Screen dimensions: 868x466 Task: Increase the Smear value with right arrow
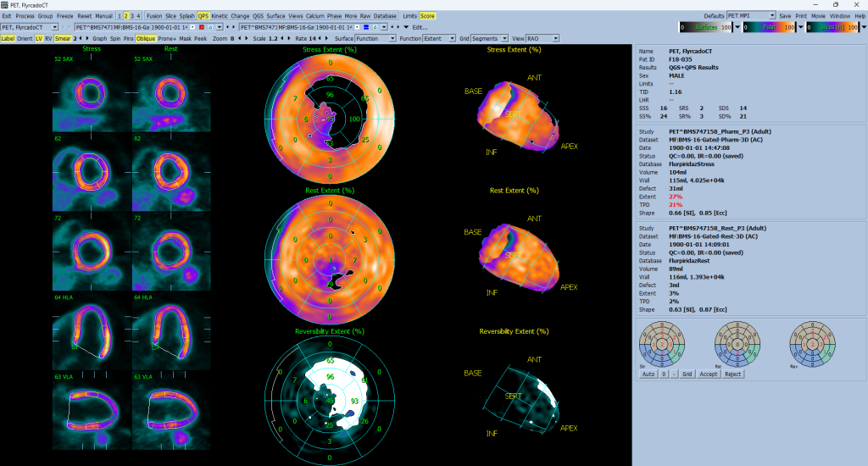tap(87, 38)
